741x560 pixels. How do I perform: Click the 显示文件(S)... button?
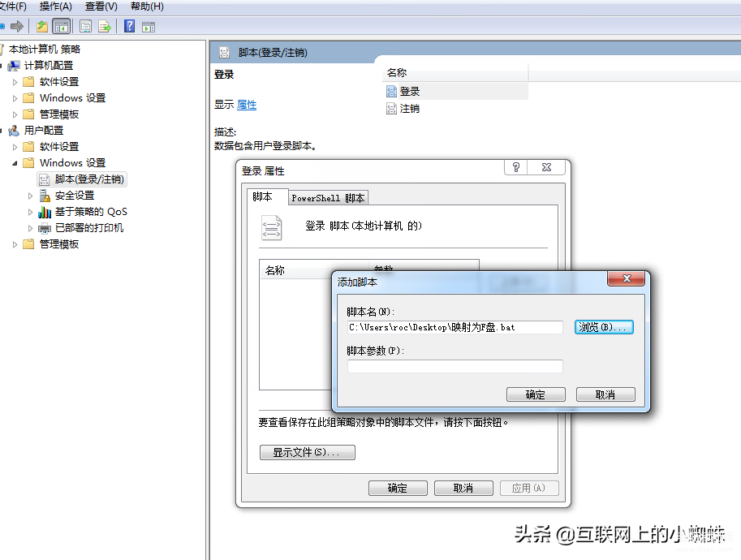point(307,452)
